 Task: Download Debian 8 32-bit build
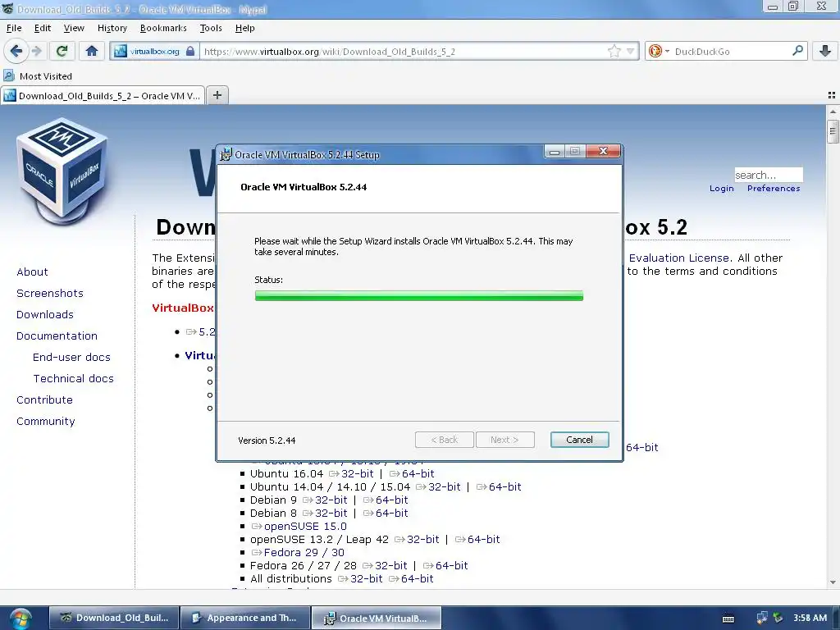pos(325,514)
